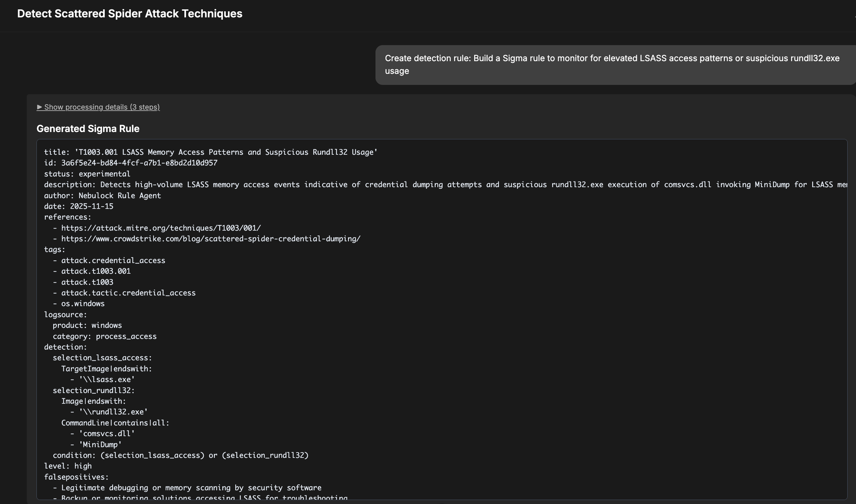Click the MITRE ATT&CK T1003/001 reference URL
The width and height of the screenshot is (856, 504).
coord(161,228)
